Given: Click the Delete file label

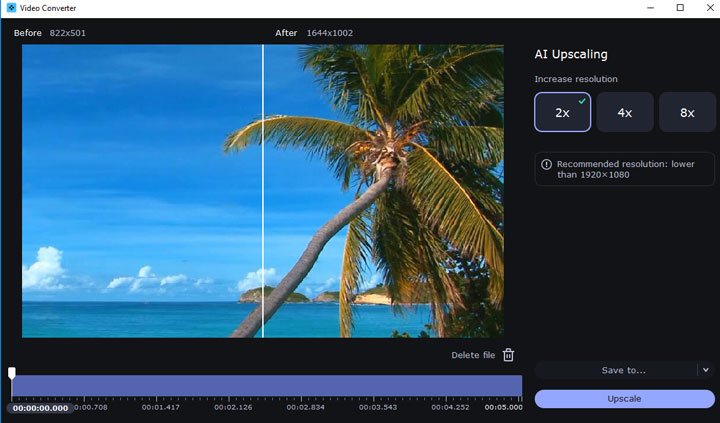Looking at the screenshot, I should (x=473, y=355).
